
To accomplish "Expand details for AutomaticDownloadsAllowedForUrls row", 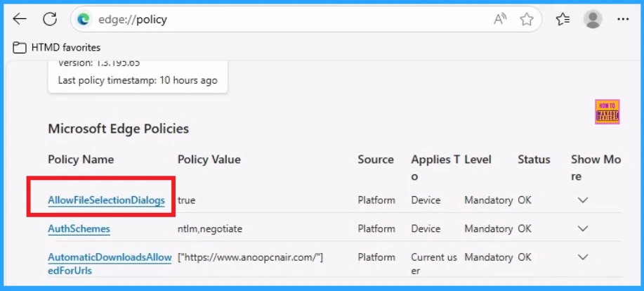I will coord(583,257).
